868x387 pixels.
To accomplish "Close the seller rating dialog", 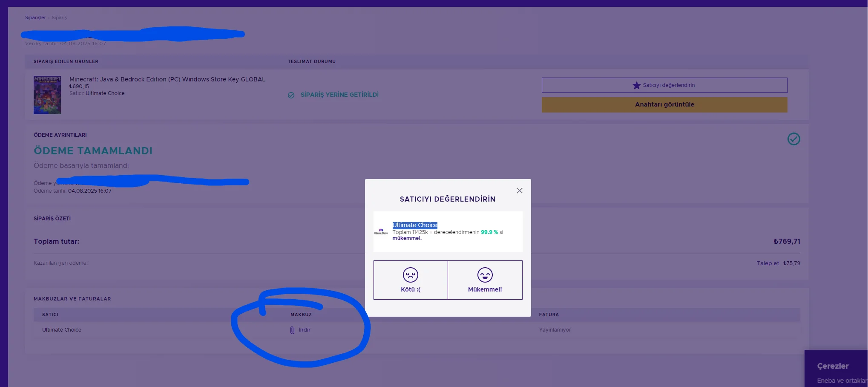I will pyautogui.click(x=519, y=191).
